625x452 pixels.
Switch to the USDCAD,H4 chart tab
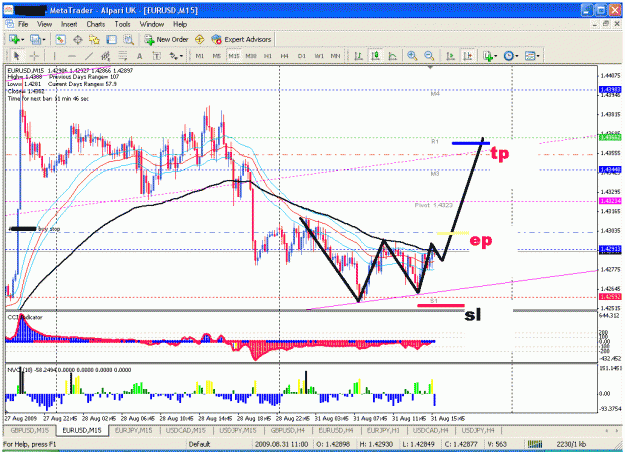click(430, 430)
